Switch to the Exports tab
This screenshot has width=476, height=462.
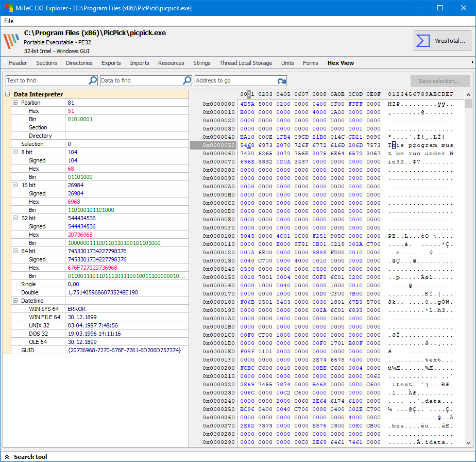(x=111, y=63)
